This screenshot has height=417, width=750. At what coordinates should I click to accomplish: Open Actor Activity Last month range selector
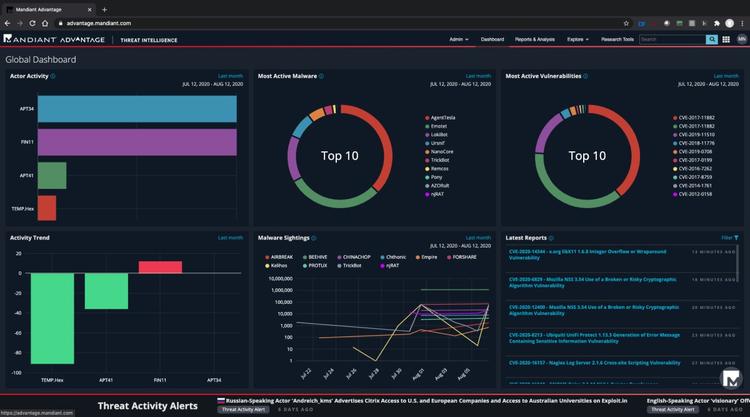click(x=230, y=75)
